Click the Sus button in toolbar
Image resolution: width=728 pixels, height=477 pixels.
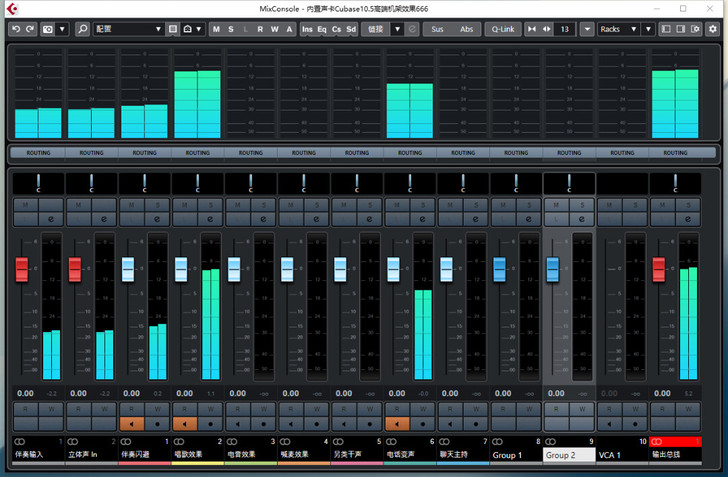(x=437, y=30)
